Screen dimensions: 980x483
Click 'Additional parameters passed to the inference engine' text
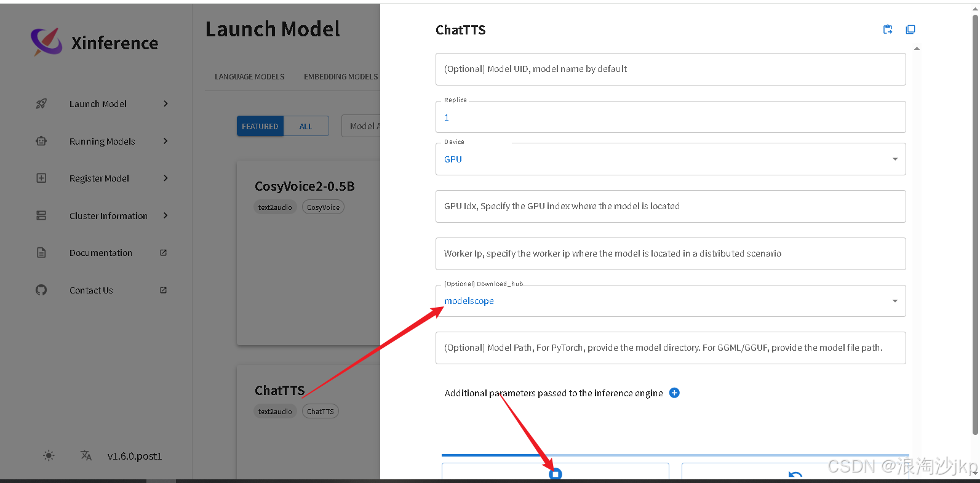click(x=554, y=393)
